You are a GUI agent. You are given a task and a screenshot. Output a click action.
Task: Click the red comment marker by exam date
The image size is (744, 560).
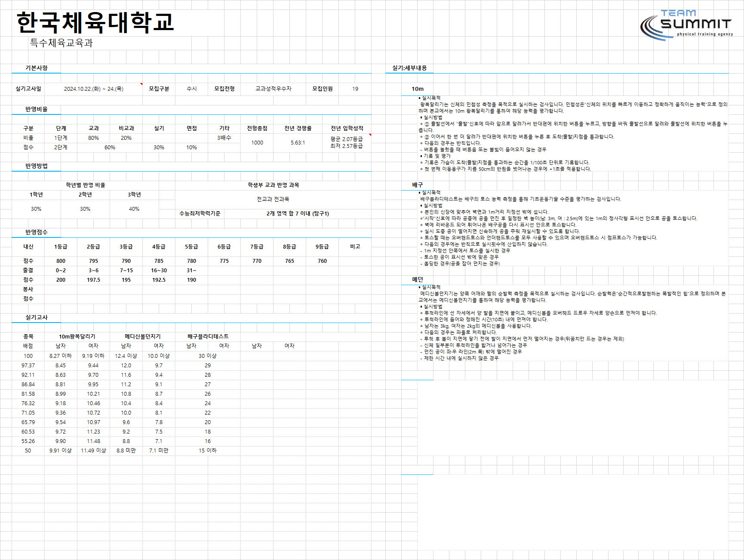pos(141,84)
